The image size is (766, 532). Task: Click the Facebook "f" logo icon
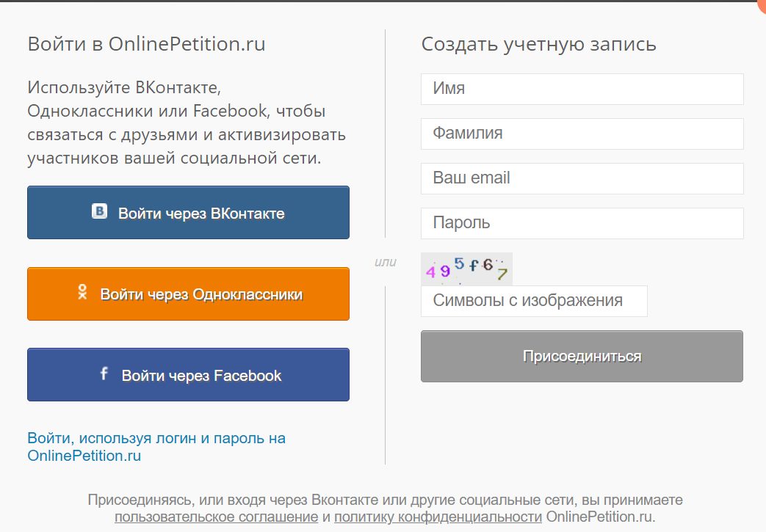click(x=104, y=374)
